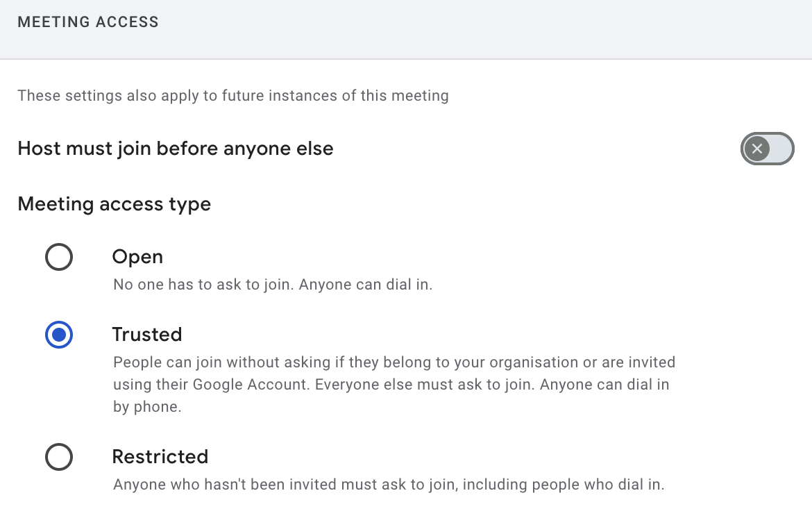This screenshot has height=509, width=812.
Task: Click the Open access type label
Action: 137,257
